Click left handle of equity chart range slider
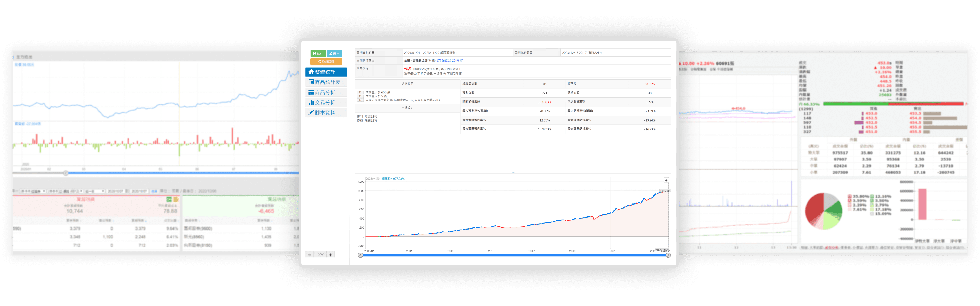Screen dimensions: 980x306 [360, 256]
